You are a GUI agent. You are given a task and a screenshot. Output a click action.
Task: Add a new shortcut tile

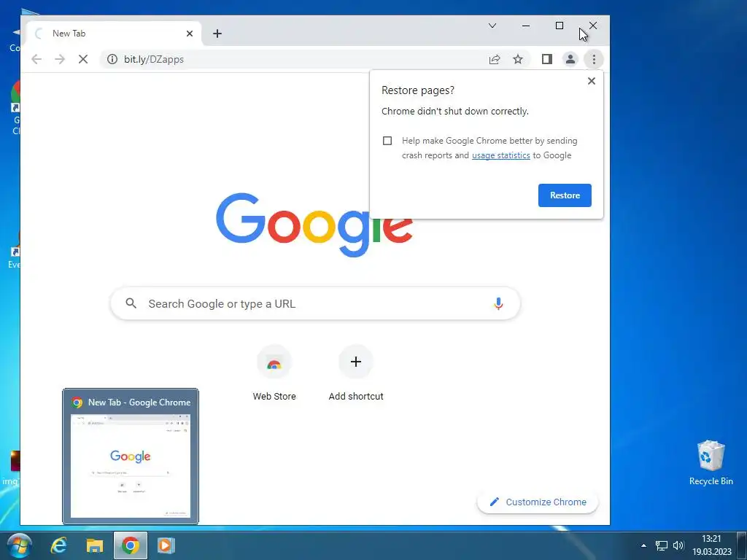[x=356, y=373]
